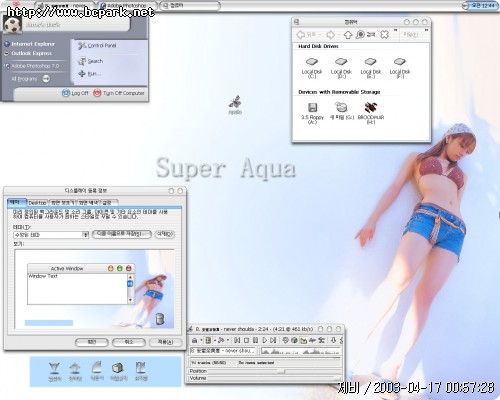Click the Previous track button in the player
The image size is (500, 400).
pos(237,340)
